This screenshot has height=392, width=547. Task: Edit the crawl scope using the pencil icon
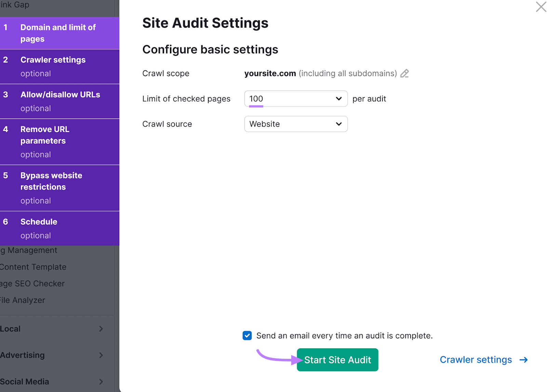pyautogui.click(x=405, y=73)
